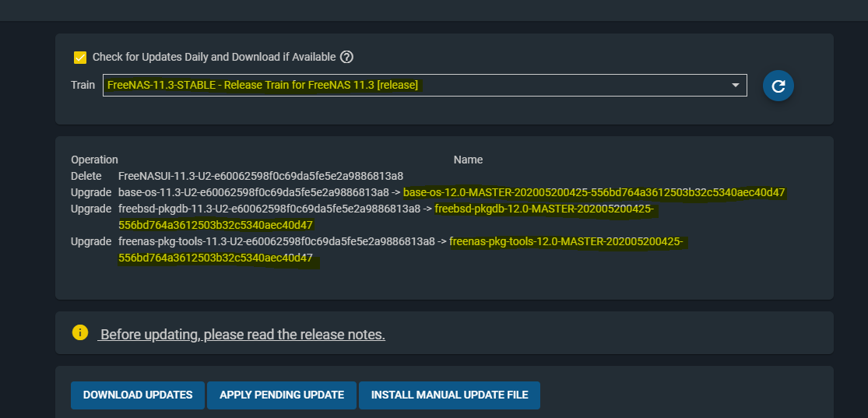Click Apply Pending Update button
868x418 pixels.
(282, 395)
